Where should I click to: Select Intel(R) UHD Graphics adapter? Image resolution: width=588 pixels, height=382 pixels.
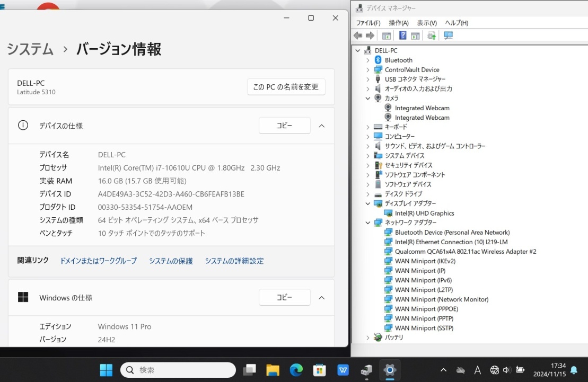424,214
